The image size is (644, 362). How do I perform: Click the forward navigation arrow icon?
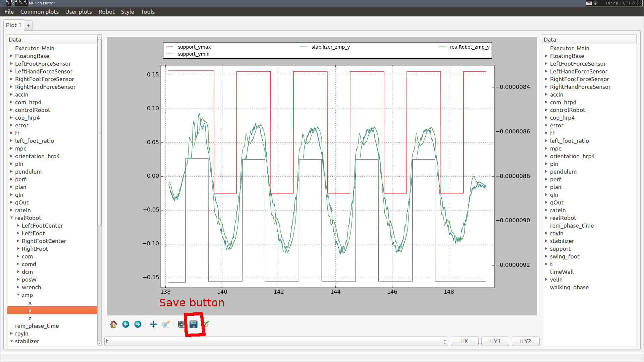[138, 324]
